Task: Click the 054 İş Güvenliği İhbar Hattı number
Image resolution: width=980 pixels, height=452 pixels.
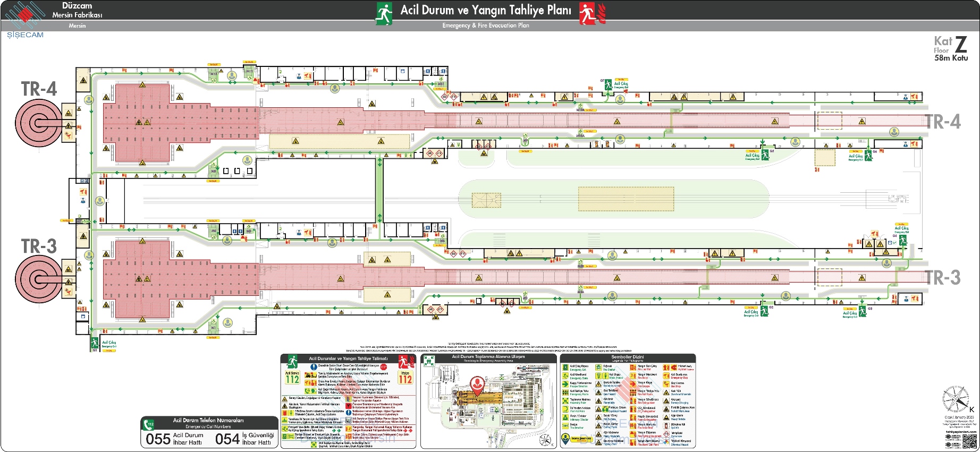Action: (x=227, y=439)
